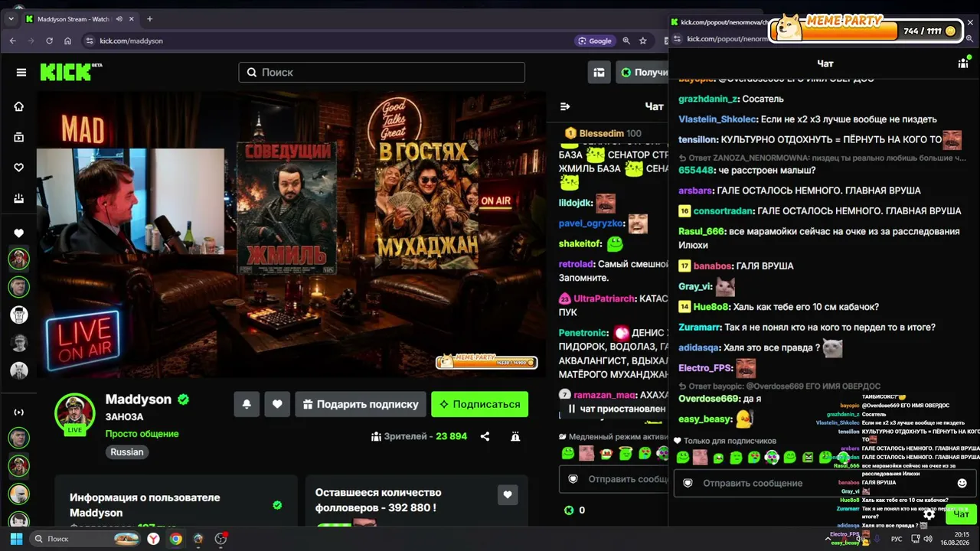This screenshot has width=980, height=551.
Task: Open the browser home page button
Action: (x=68, y=41)
